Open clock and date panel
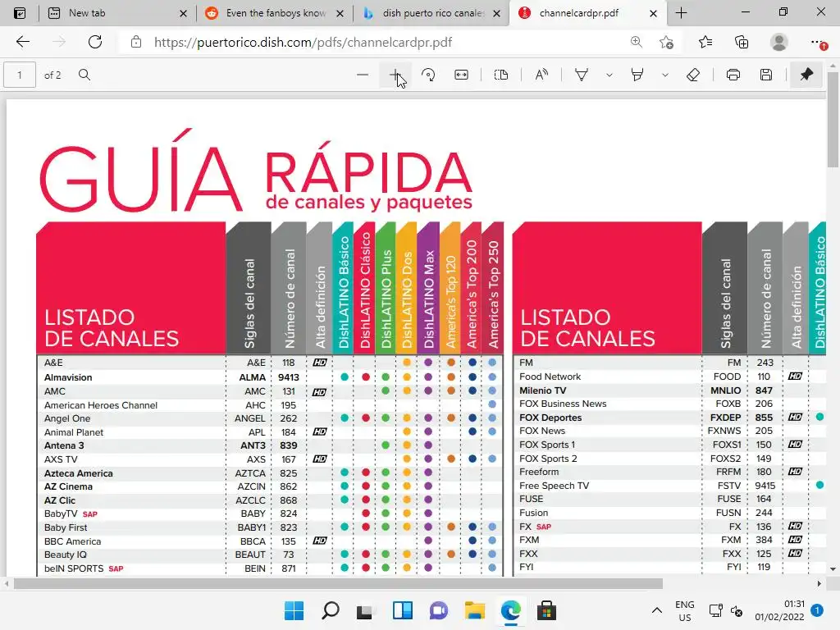The width and height of the screenshot is (840, 630). (x=779, y=610)
